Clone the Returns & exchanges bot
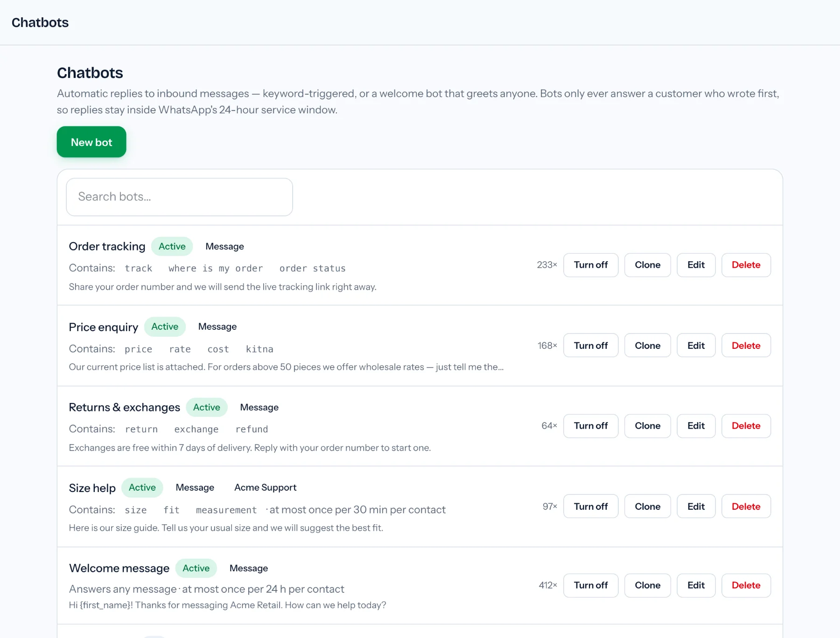Screen dimensions: 840x638 coord(648,426)
